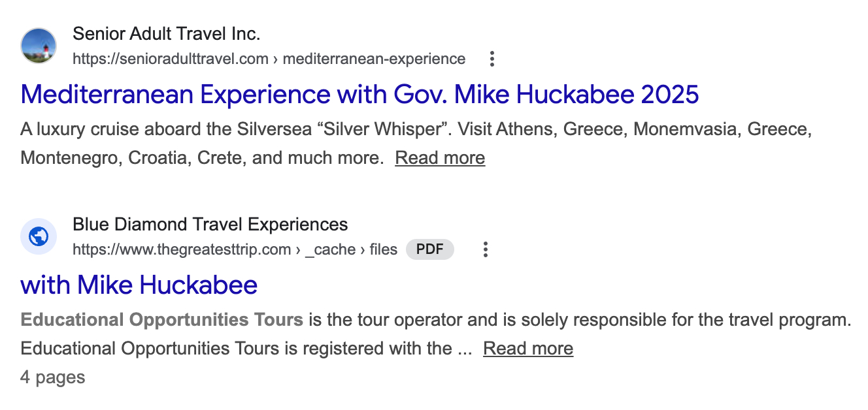Click the www.thegreatesttrip.com URL
This screenshot has width=868, height=410.
coord(181,249)
